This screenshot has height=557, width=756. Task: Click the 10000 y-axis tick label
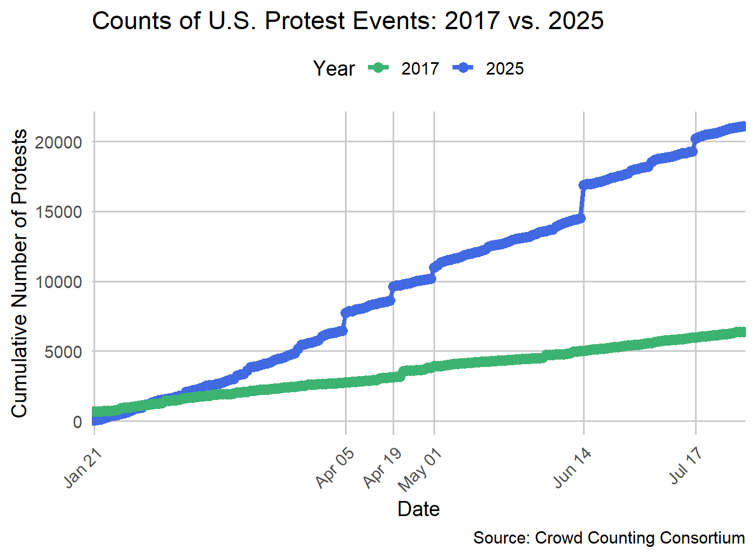click(x=58, y=282)
